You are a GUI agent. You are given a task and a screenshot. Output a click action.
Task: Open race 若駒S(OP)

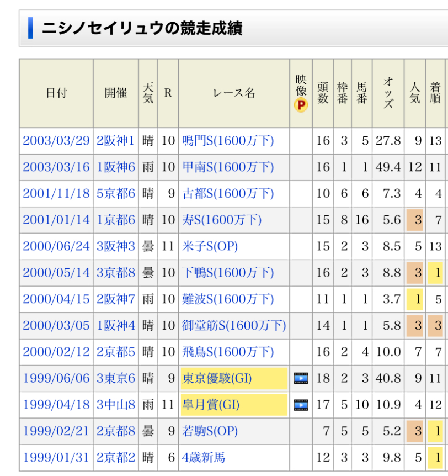[x=210, y=431]
